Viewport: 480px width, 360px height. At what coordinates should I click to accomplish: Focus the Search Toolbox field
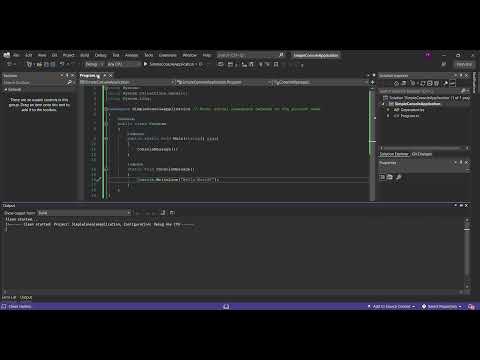click(37, 82)
